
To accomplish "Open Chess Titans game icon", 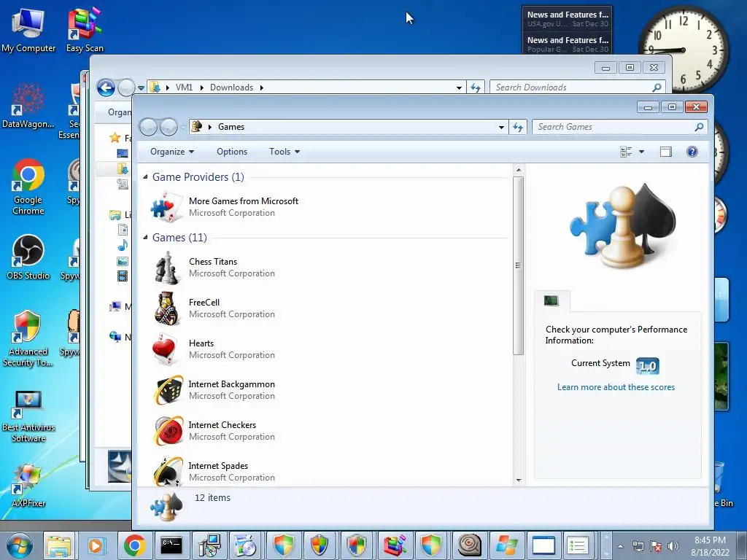I will [167, 268].
